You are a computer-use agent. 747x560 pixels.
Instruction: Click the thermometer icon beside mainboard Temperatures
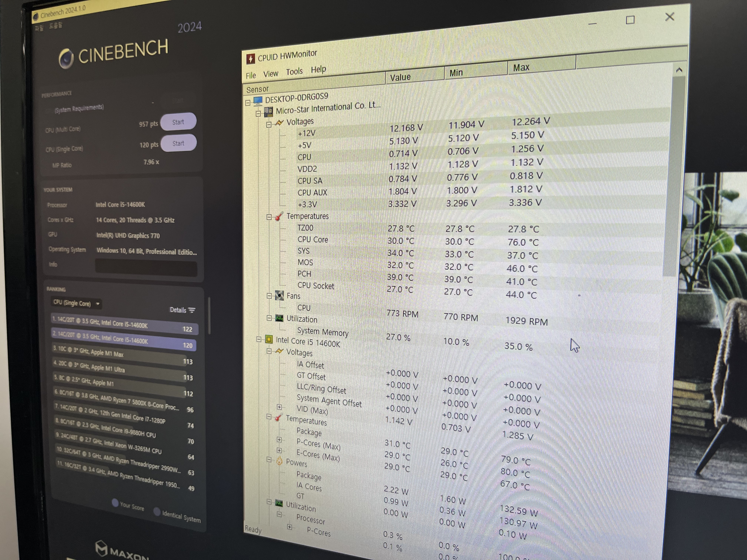(279, 216)
